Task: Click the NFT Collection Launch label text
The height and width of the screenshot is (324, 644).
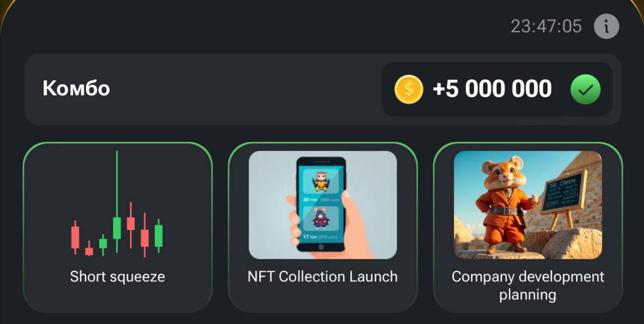Action: point(323,277)
